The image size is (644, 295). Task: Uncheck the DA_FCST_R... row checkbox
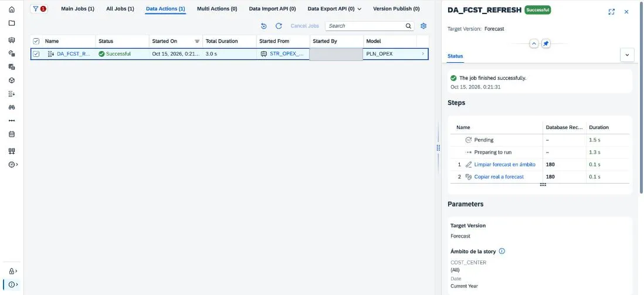(x=36, y=54)
